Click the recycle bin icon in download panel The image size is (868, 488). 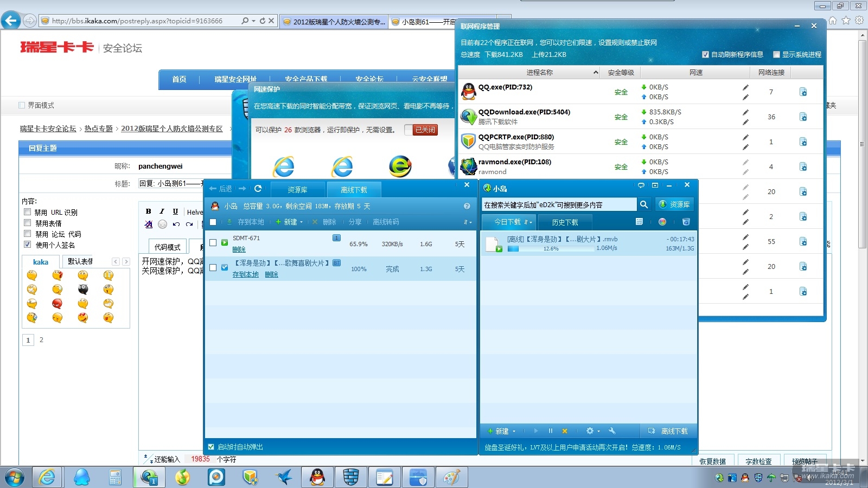pos(686,222)
